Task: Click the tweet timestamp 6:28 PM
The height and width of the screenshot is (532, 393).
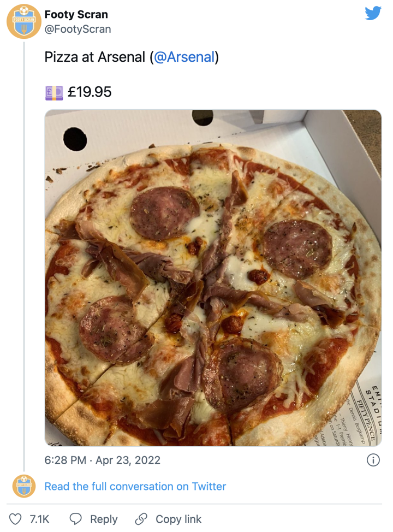Action: 65,460
